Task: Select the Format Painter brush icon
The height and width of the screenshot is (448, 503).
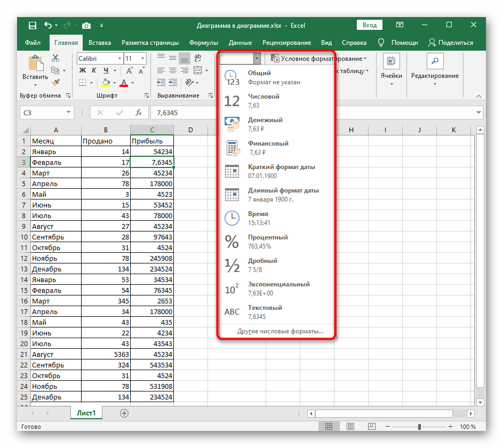Action: pos(55,82)
